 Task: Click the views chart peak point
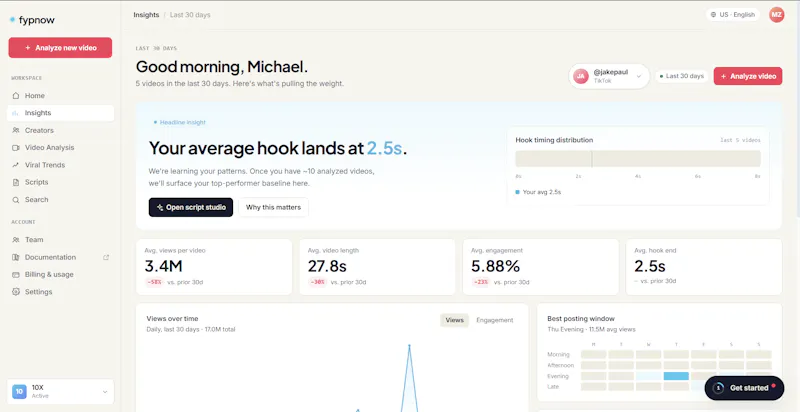coord(409,346)
